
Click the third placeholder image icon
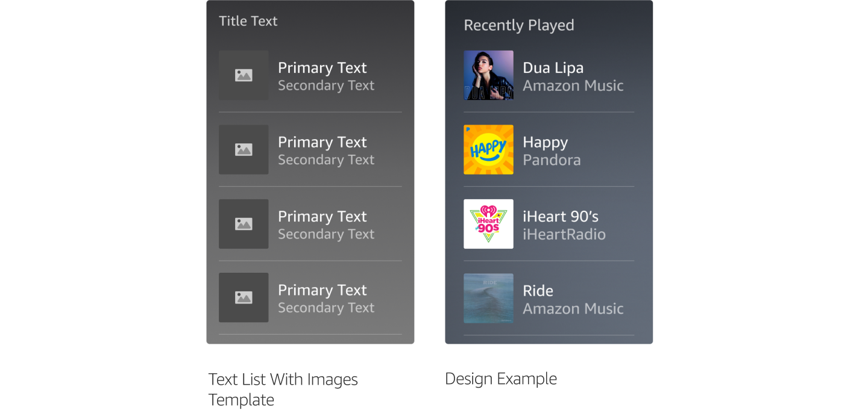tap(244, 224)
